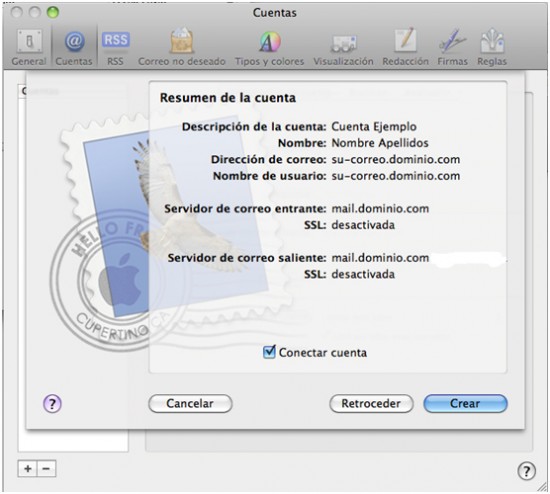Click the purple help button in the dialog
550x494 pixels.
tap(52, 404)
